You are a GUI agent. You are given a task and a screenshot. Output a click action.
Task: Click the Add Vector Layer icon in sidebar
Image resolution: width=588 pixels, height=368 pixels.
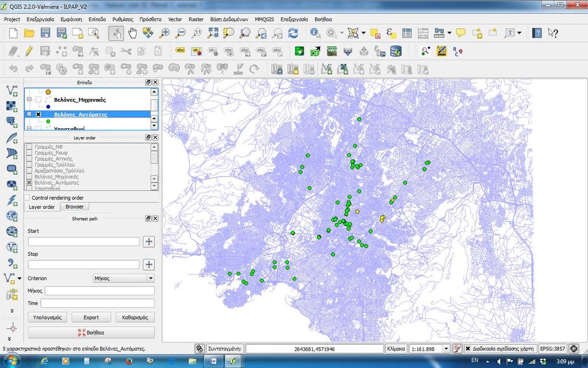coord(12,90)
